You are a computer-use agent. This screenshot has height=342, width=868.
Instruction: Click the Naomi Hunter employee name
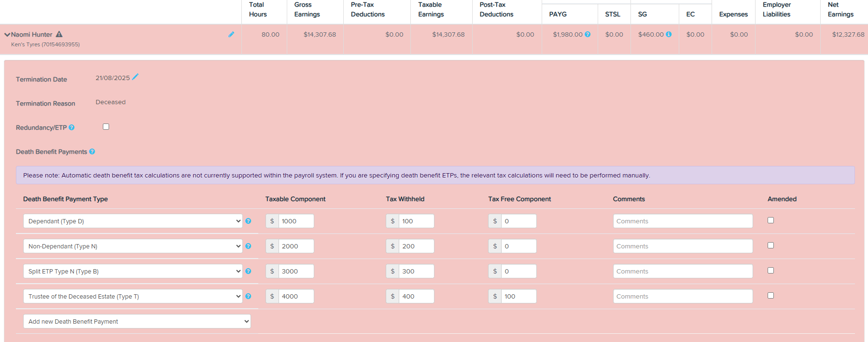[x=32, y=34]
